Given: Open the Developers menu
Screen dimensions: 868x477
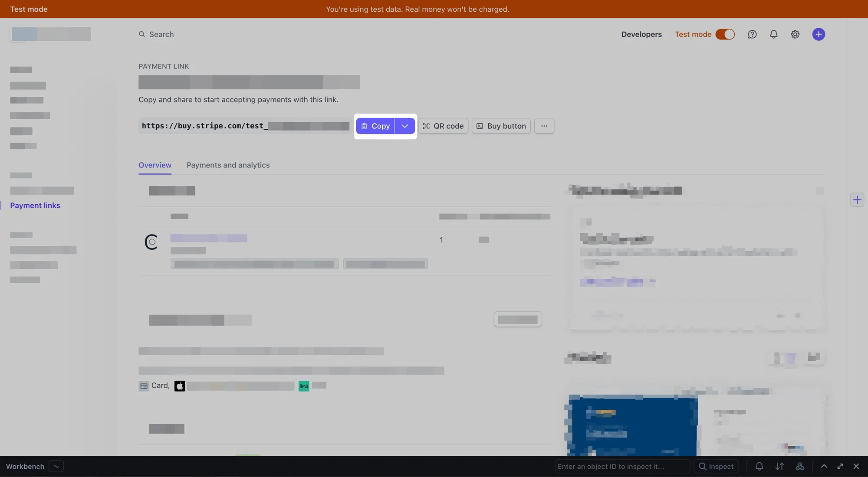Looking at the screenshot, I should [641, 34].
